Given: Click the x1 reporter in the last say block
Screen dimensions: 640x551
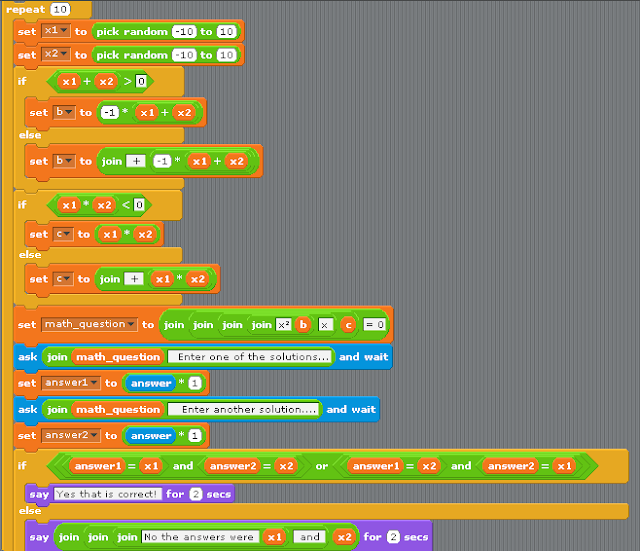Looking at the screenshot, I should point(274,537).
